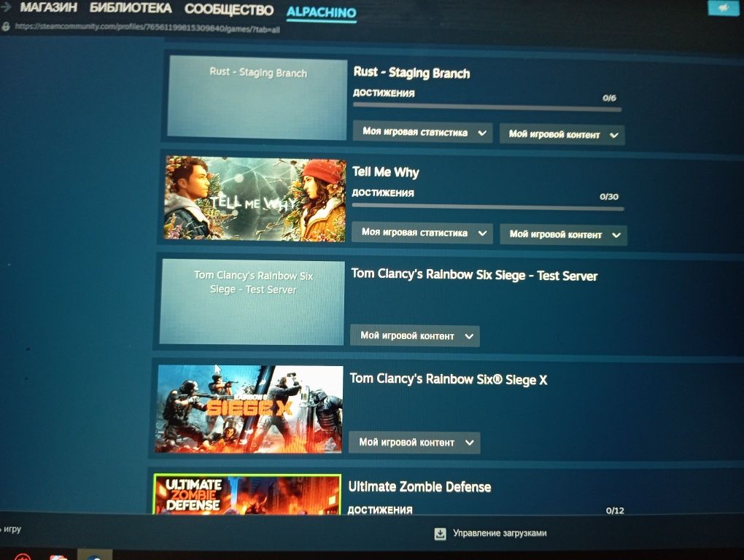The image size is (744, 560).
Task: Click the Tell Me Why cover image
Action: (255, 198)
